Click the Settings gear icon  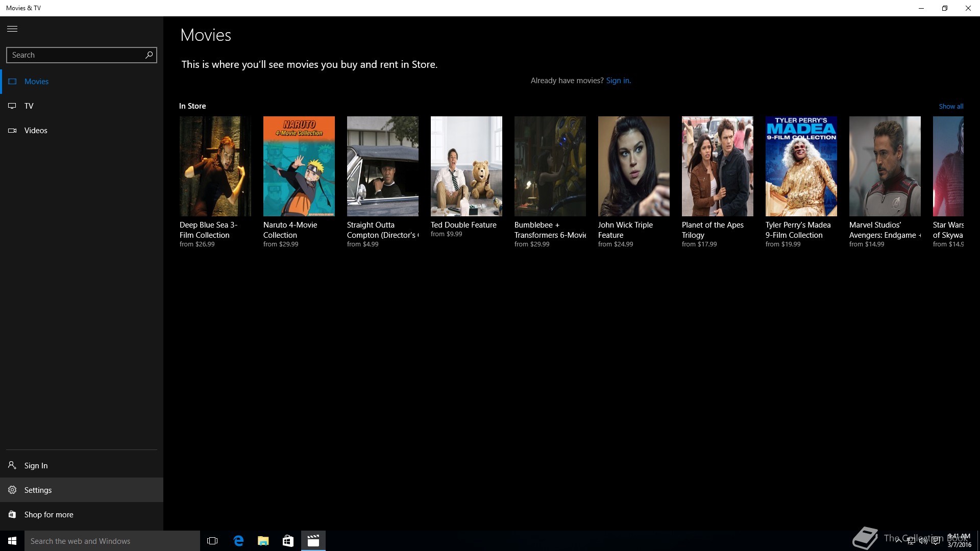click(x=12, y=490)
